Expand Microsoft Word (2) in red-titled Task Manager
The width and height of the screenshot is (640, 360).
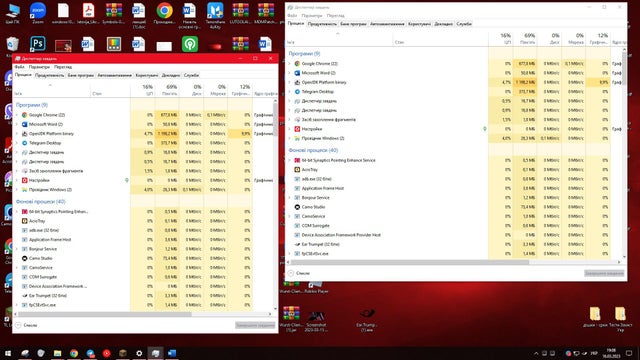pyautogui.click(x=17, y=124)
